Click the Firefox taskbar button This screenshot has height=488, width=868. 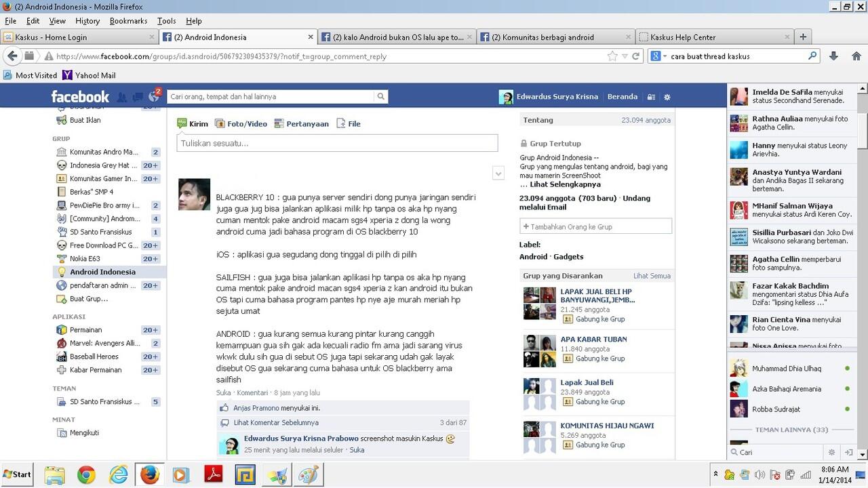(x=149, y=474)
